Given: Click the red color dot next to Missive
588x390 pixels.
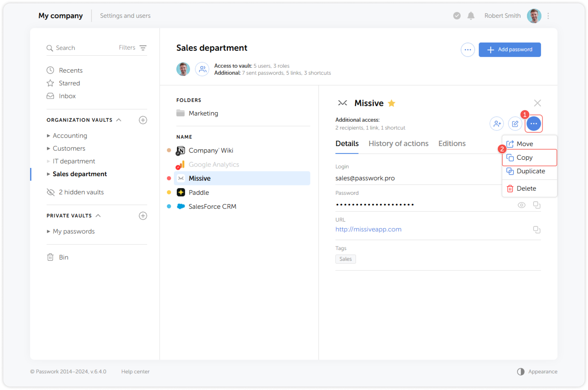Looking at the screenshot, I should [x=169, y=178].
